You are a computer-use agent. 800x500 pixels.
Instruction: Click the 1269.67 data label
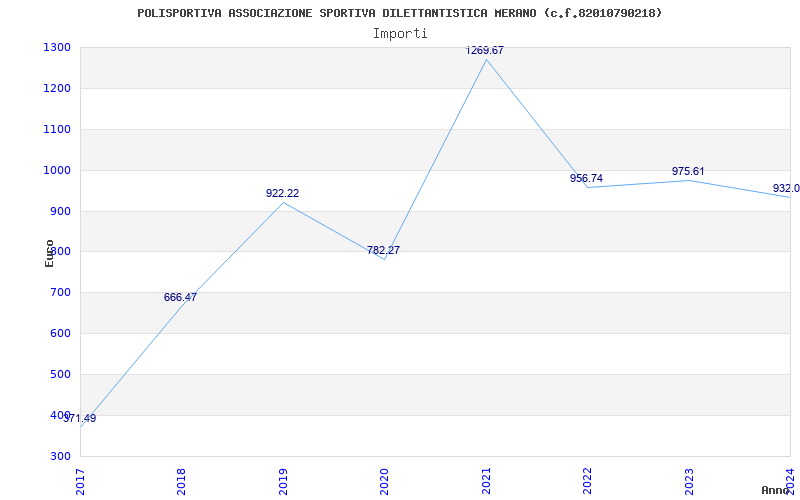point(485,50)
